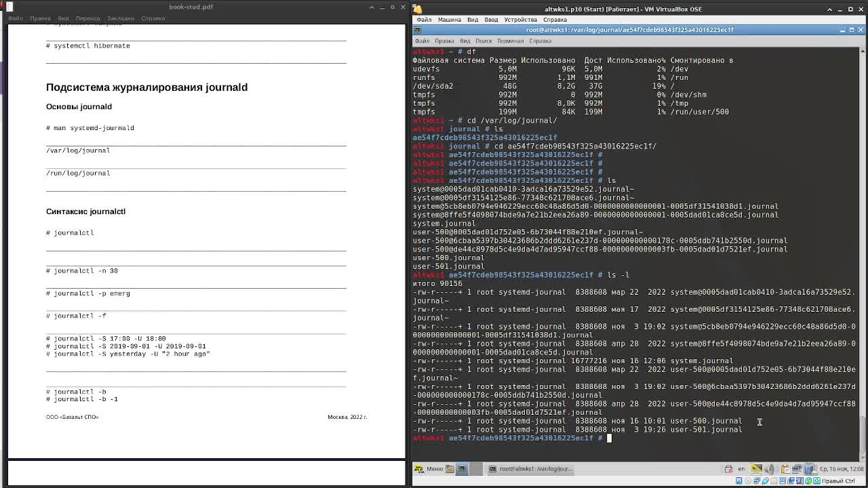Click heading Подсистема журналирования journald
The image size is (868, 488).
coord(146,87)
